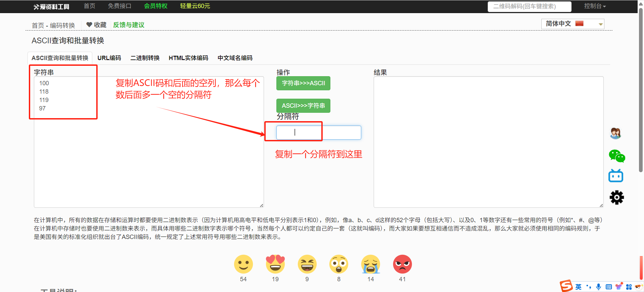Open Sogou soft keyboard icon
Viewport: 644px width, 292px height.
click(609, 287)
